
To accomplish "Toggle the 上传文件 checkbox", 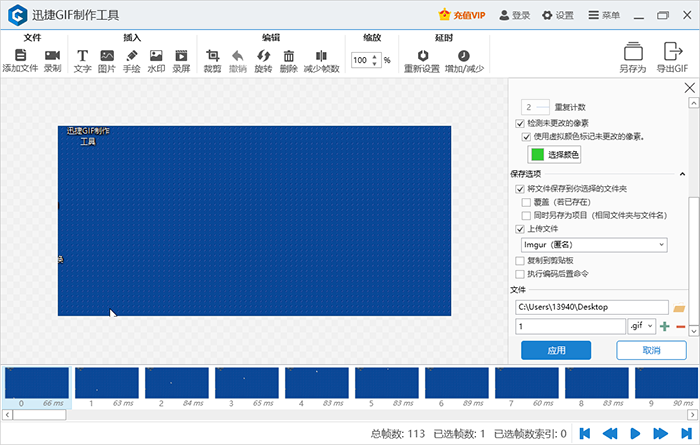I will click(520, 228).
